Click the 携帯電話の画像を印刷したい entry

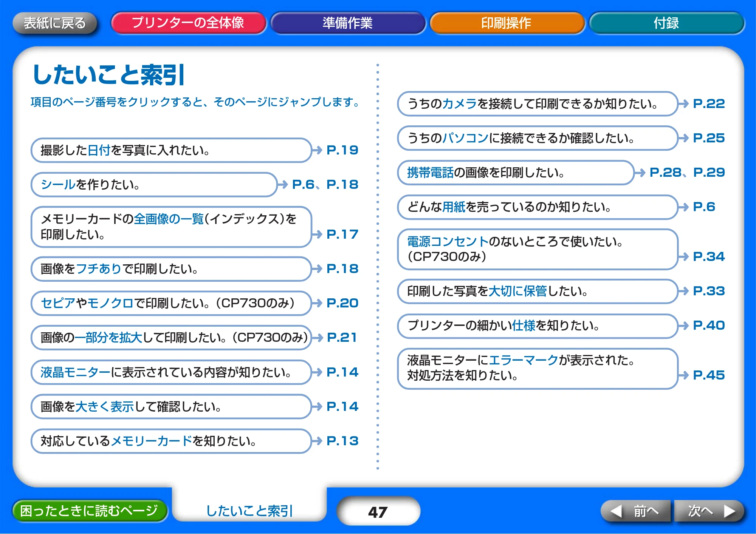(516, 173)
